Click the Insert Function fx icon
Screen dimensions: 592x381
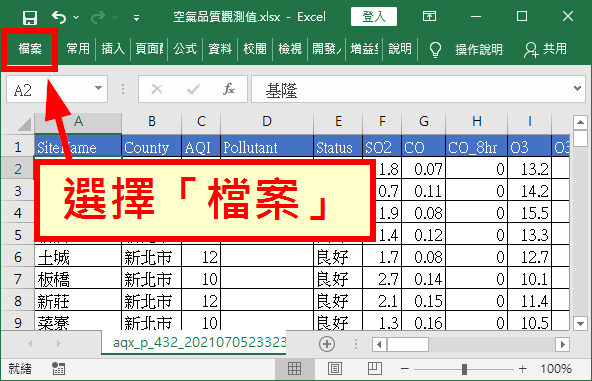(229, 89)
